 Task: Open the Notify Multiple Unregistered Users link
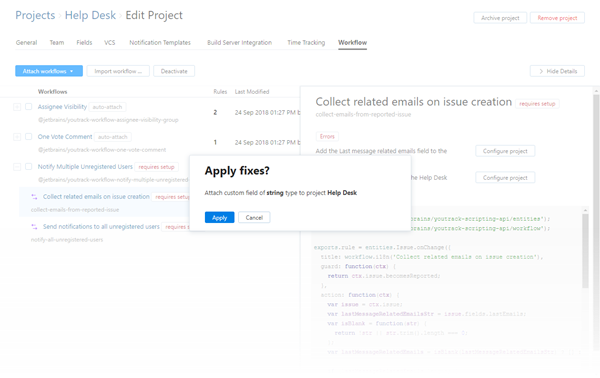tap(85, 166)
